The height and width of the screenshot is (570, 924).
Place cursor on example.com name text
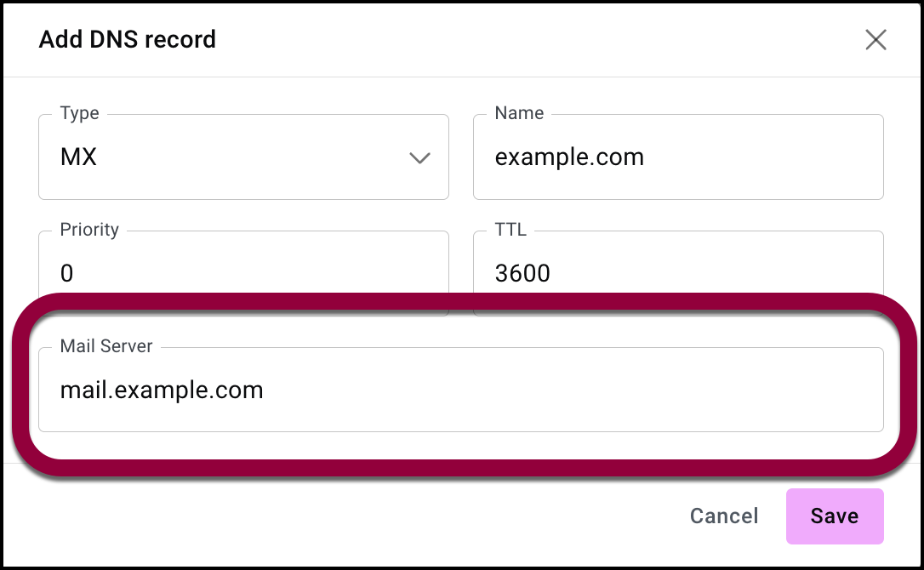coord(569,158)
